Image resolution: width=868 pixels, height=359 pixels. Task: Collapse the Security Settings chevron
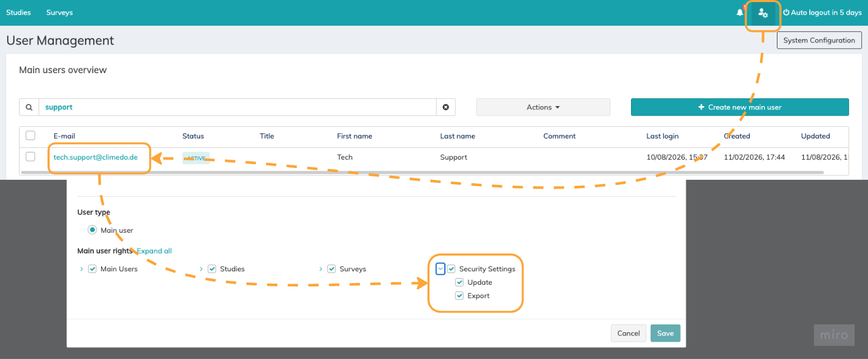point(440,269)
